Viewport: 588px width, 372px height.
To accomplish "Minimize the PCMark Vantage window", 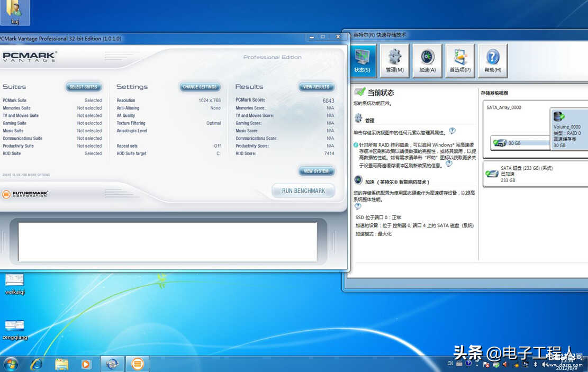I will click(x=312, y=37).
